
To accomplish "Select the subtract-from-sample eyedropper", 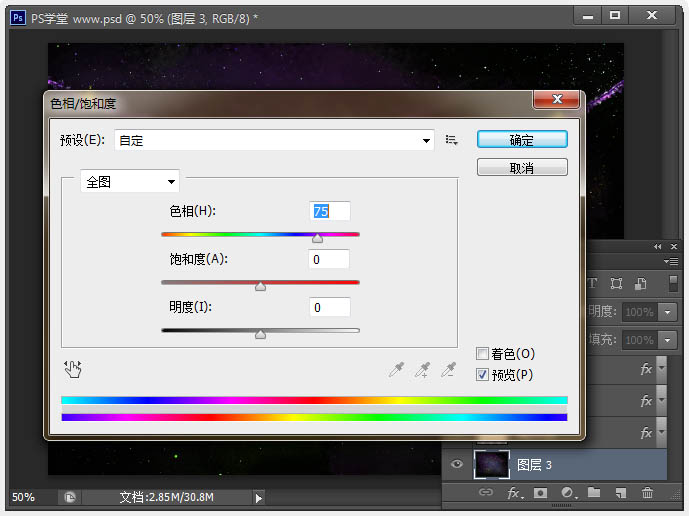I will click(449, 370).
